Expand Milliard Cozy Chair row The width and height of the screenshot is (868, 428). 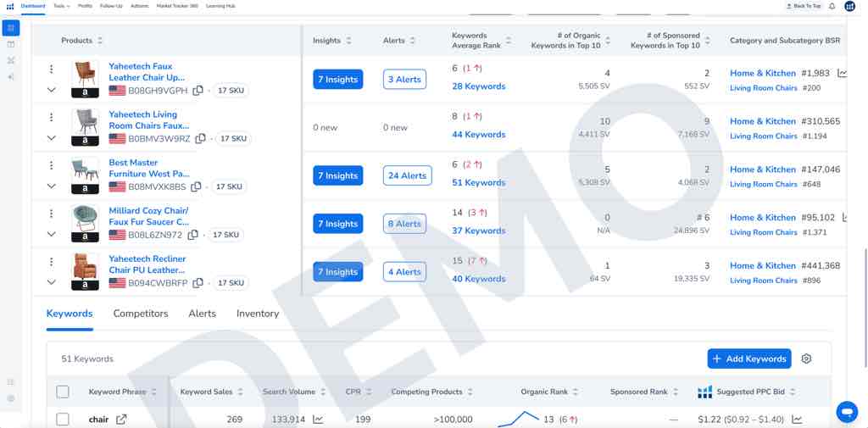(x=52, y=234)
